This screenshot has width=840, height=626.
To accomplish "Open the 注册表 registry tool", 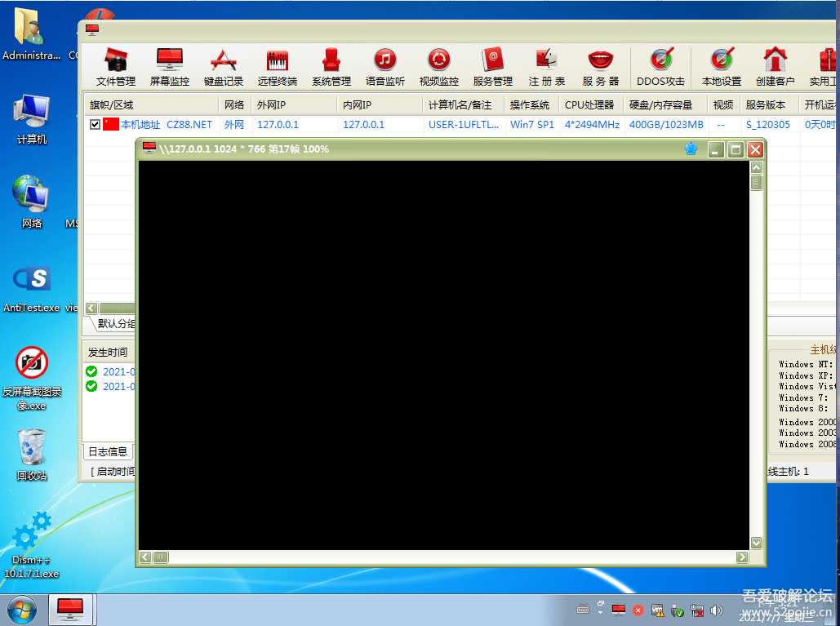I will pos(546,65).
